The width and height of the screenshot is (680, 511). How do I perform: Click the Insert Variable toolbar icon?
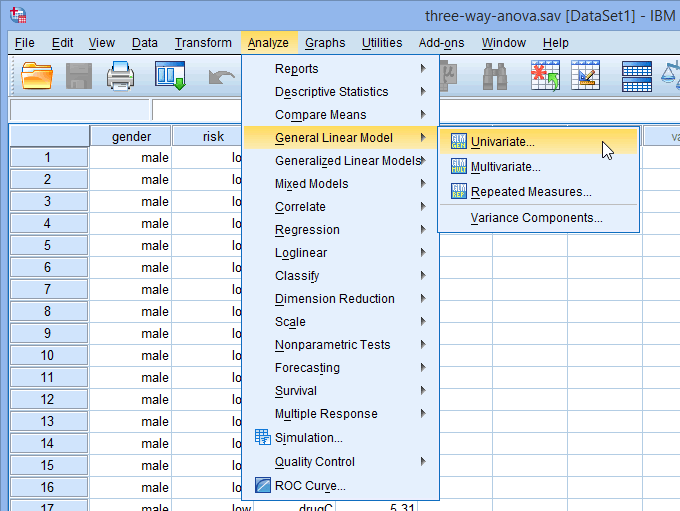pos(585,75)
